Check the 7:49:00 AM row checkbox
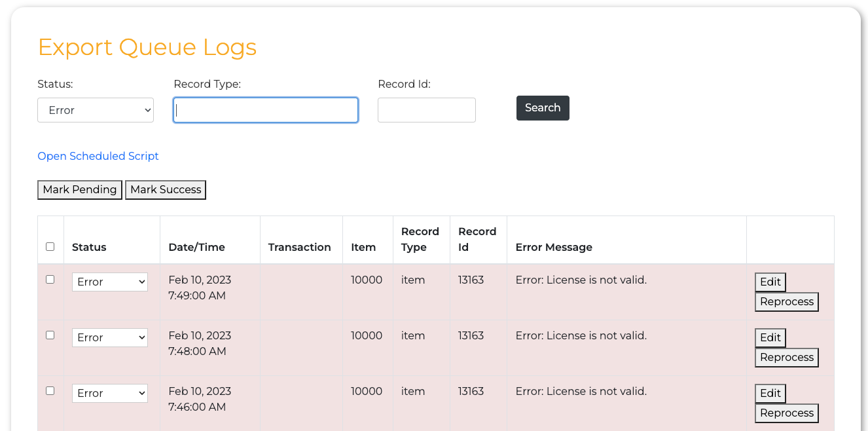868x431 pixels. click(x=50, y=279)
